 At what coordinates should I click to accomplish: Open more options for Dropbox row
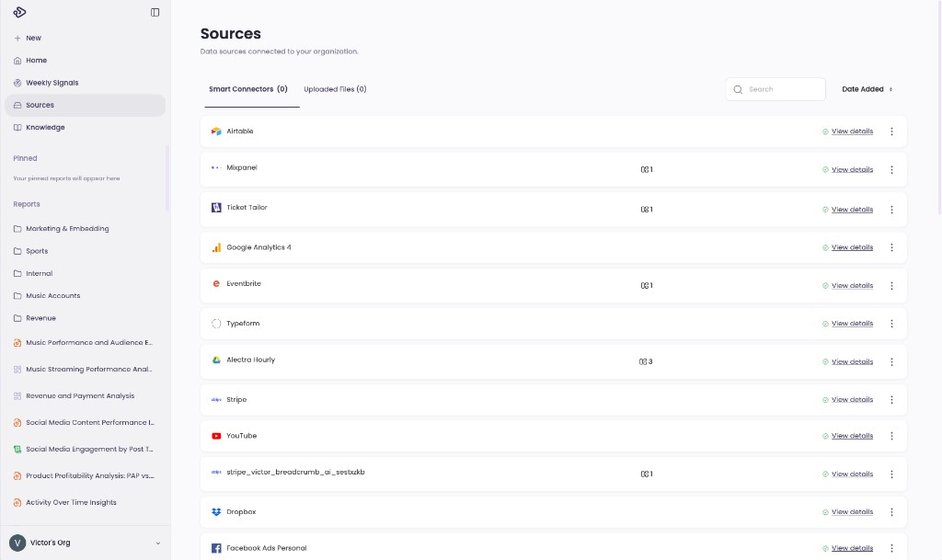click(x=891, y=512)
